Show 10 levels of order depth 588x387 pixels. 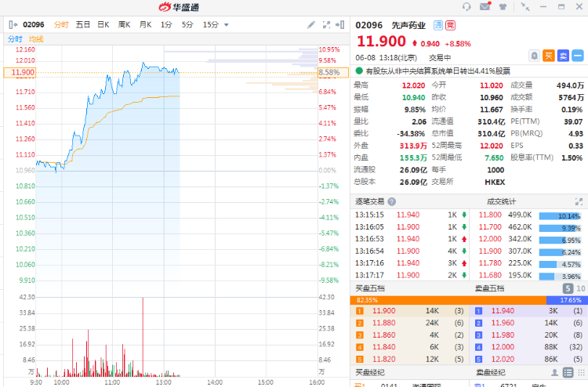coord(580,288)
